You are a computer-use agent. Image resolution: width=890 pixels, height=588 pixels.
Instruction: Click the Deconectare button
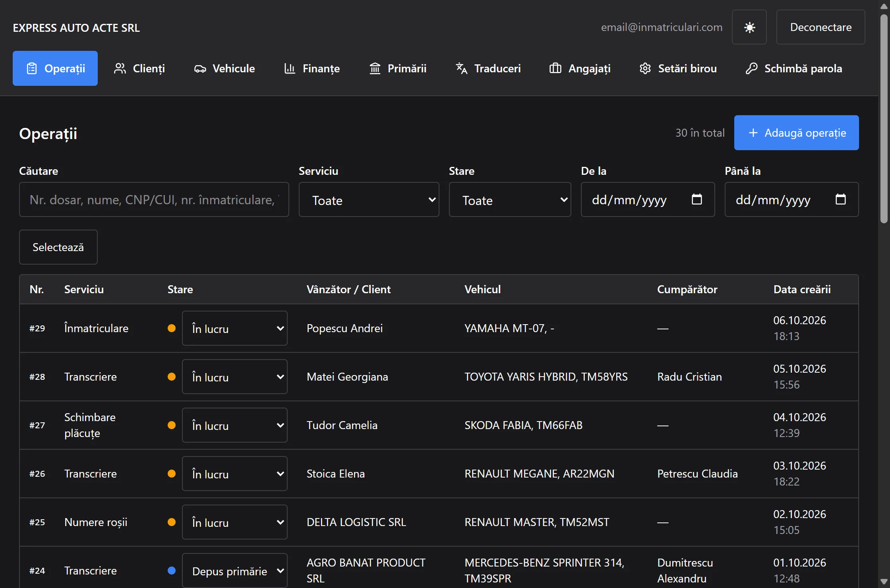pos(820,27)
